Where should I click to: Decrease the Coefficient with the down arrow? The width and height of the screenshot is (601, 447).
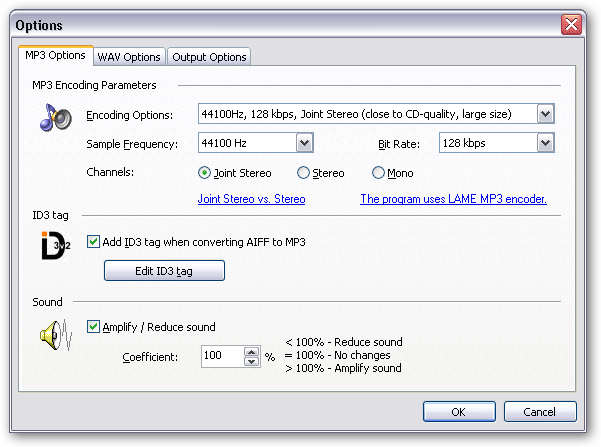252,362
